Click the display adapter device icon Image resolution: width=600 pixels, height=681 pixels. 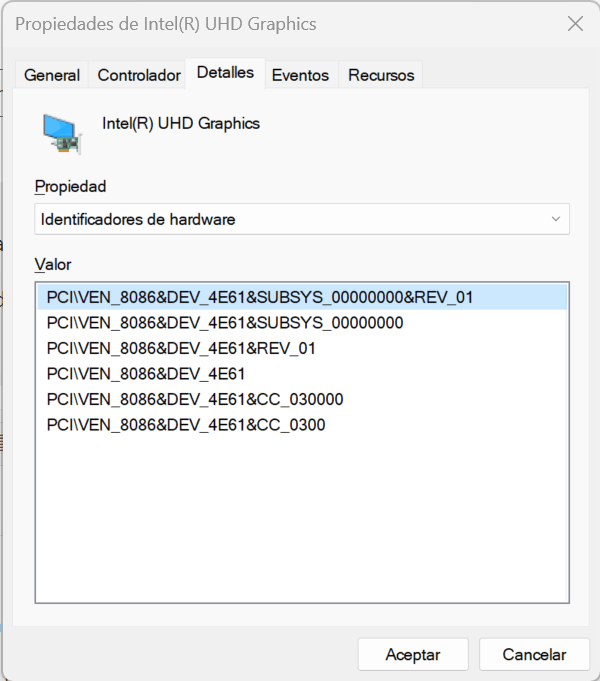pos(61,134)
